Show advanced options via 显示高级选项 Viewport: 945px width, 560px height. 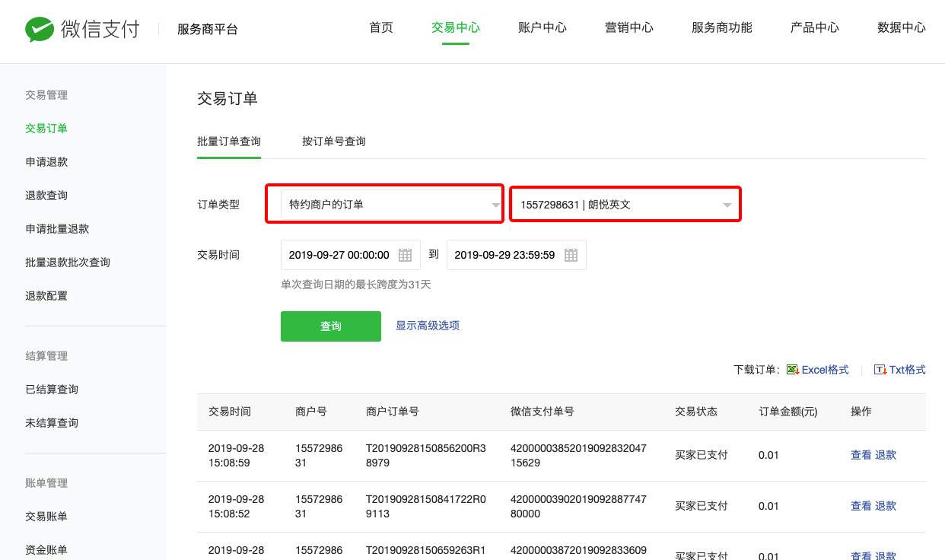[428, 326]
